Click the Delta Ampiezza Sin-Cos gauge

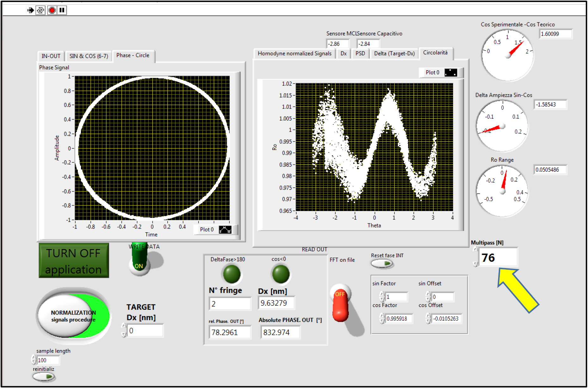pos(503,126)
